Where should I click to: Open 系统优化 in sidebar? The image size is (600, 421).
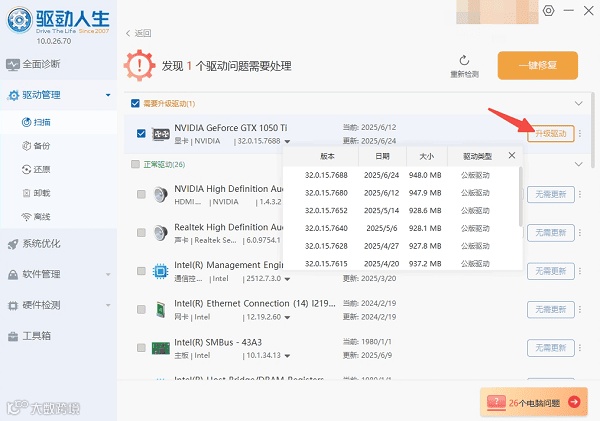pyautogui.click(x=58, y=244)
